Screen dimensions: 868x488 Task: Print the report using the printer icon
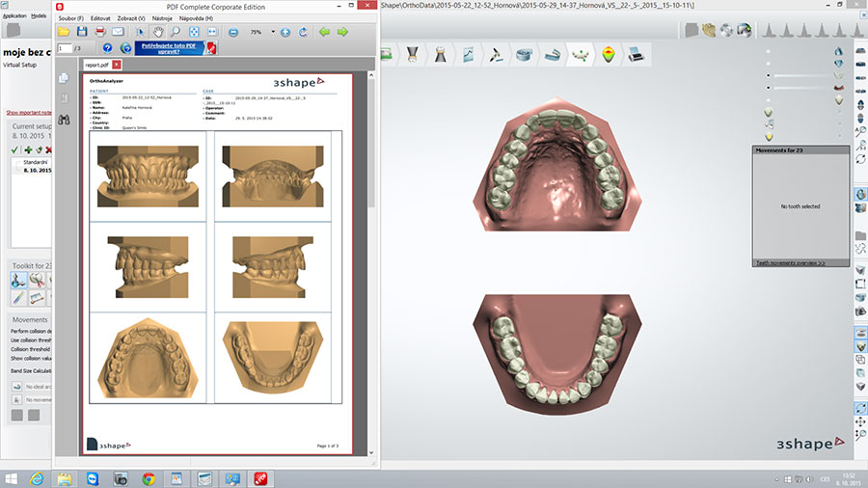coord(100,32)
